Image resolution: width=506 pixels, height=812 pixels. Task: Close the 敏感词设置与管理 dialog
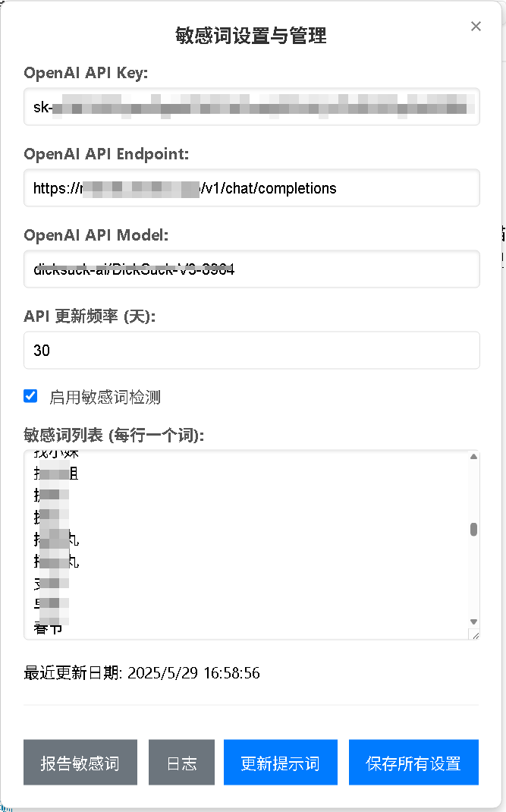pyautogui.click(x=476, y=27)
